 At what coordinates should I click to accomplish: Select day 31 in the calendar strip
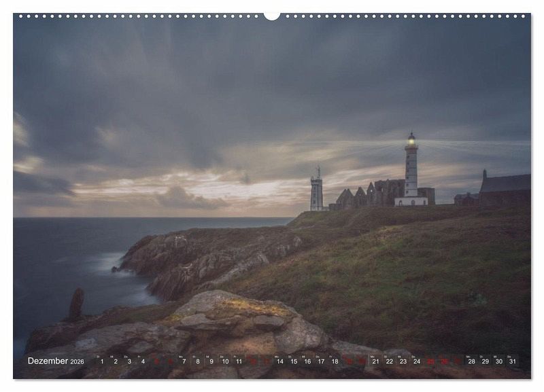click(512, 361)
